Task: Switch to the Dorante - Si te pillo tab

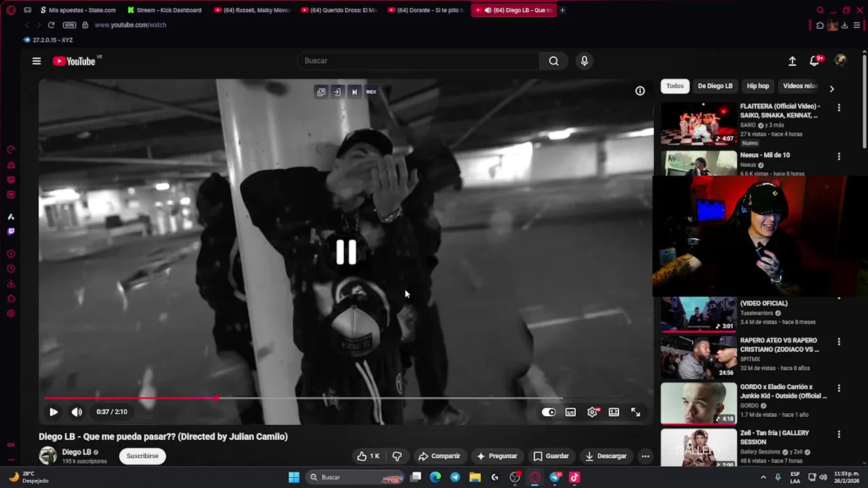Action: (425, 10)
